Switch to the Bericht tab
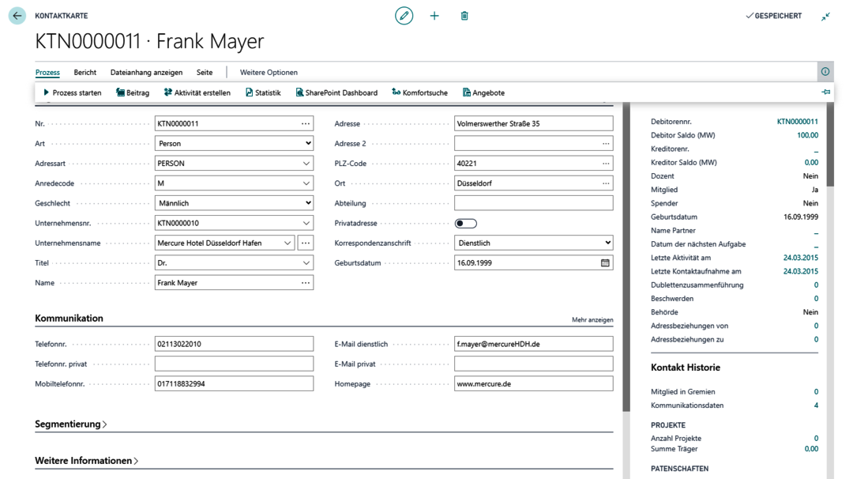 (x=85, y=72)
